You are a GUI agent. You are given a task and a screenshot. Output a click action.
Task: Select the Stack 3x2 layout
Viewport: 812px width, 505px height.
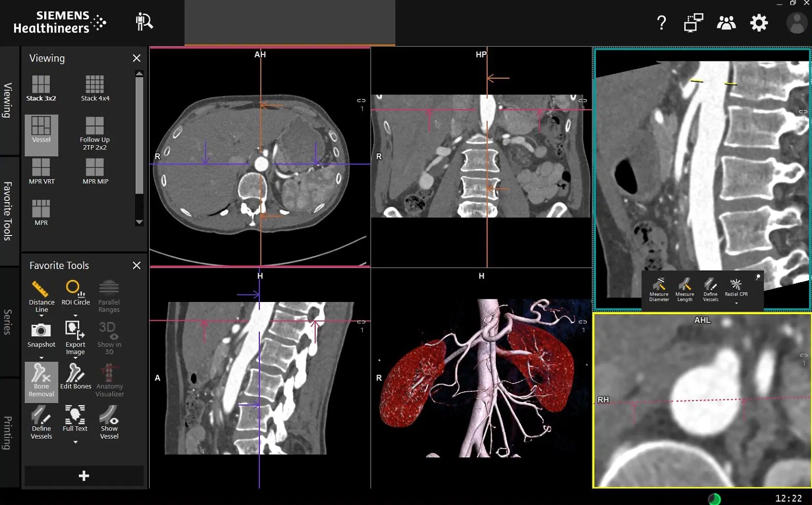[41, 88]
